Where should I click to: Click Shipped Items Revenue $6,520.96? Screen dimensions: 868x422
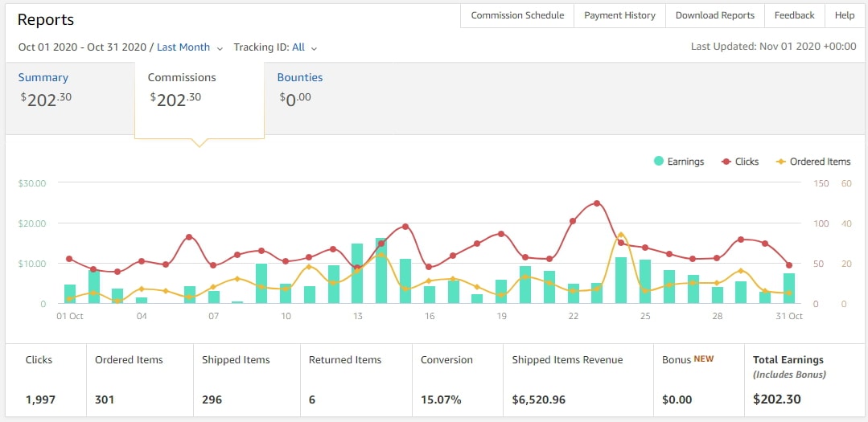[539, 399]
